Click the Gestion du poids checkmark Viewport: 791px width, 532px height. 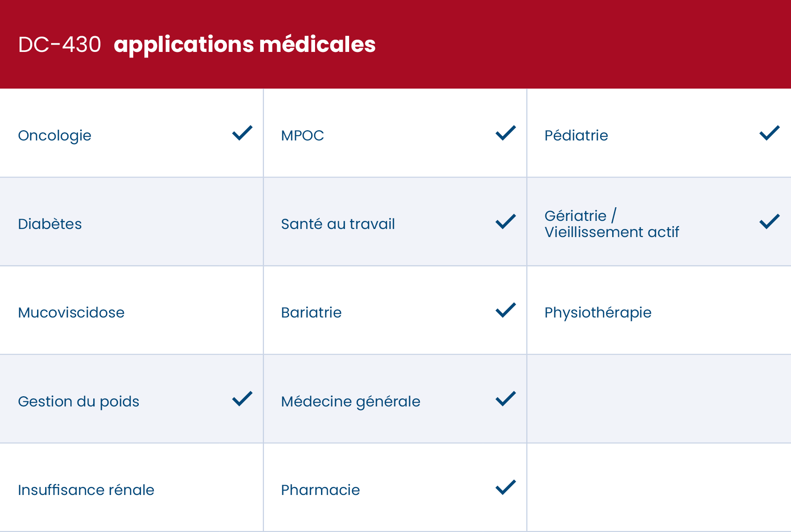tap(242, 399)
